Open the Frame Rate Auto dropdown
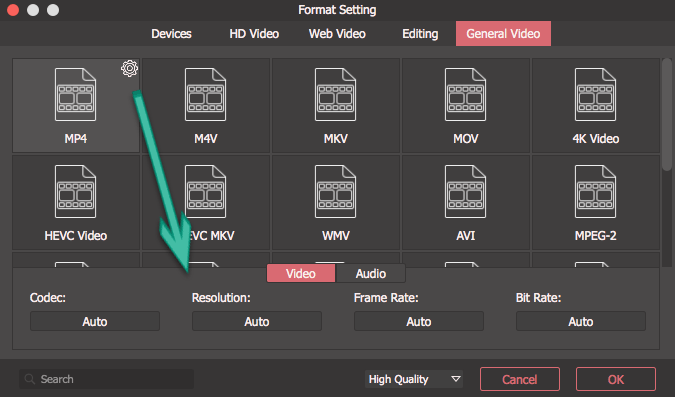This screenshot has width=675, height=397. point(419,321)
